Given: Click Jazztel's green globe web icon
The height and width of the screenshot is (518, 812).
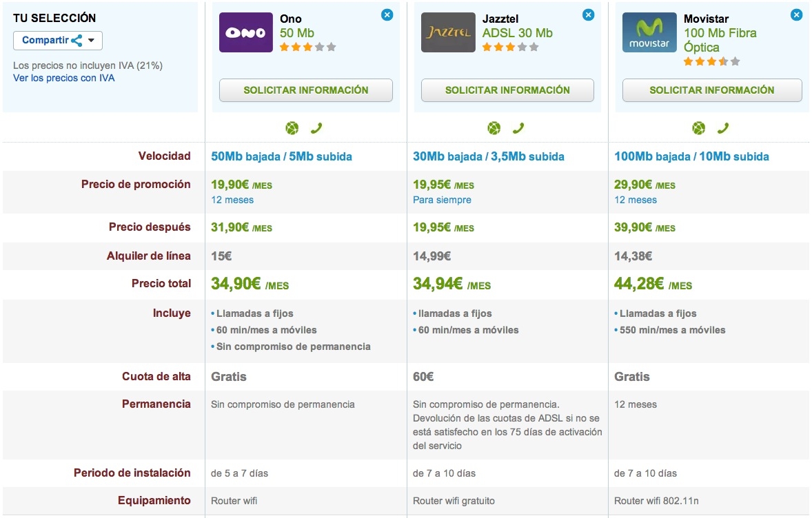Looking at the screenshot, I should [x=494, y=128].
